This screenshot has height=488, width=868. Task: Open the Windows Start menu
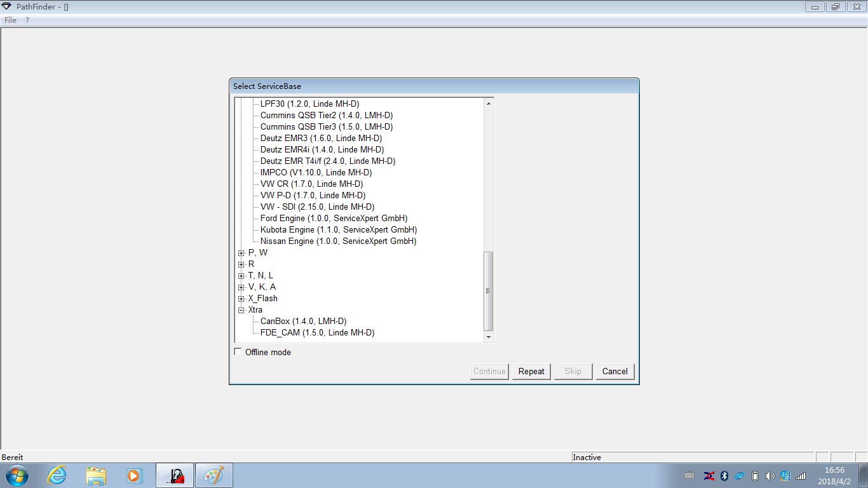[x=17, y=475]
